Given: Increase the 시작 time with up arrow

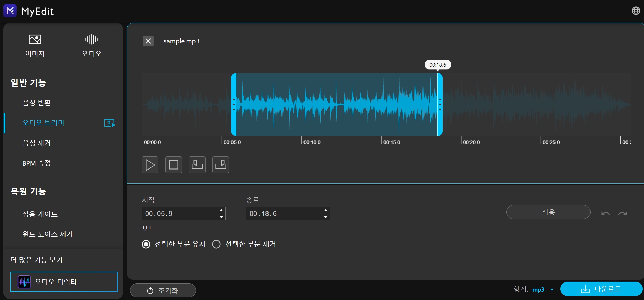Looking at the screenshot, I should pyautogui.click(x=221, y=210).
